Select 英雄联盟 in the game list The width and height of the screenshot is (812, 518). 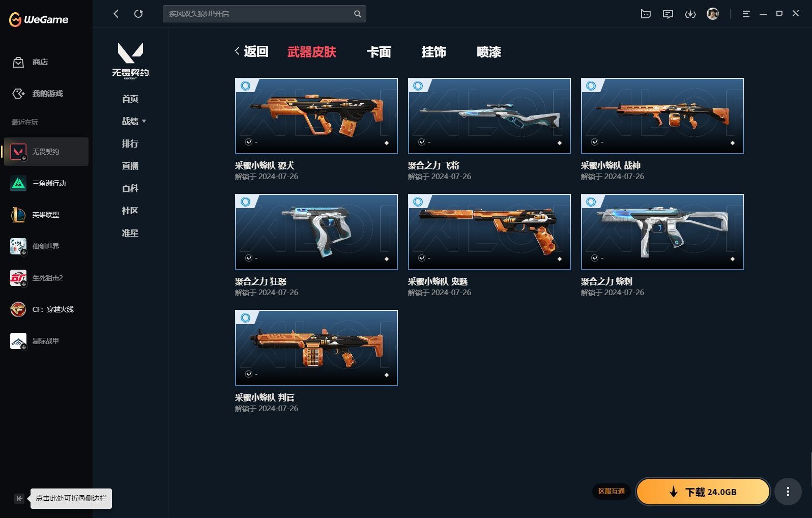46,215
